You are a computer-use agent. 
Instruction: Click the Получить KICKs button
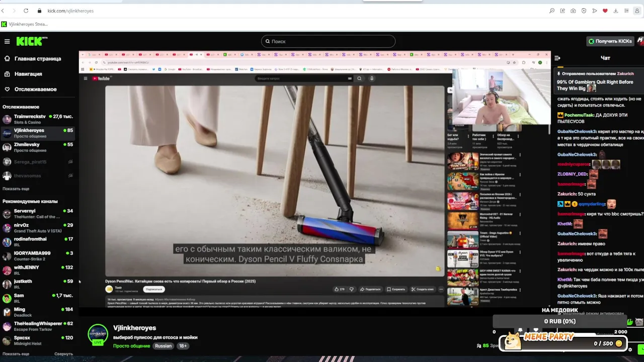click(x=610, y=41)
